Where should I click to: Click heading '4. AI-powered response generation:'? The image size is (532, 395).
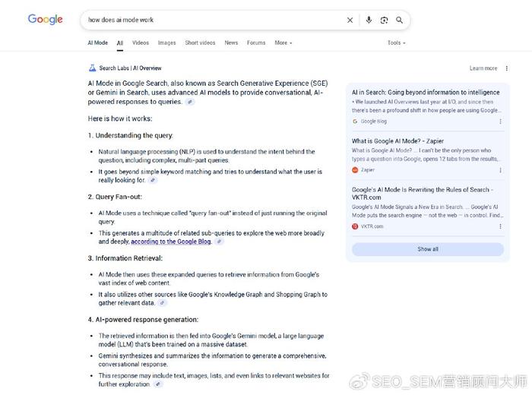click(x=143, y=319)
